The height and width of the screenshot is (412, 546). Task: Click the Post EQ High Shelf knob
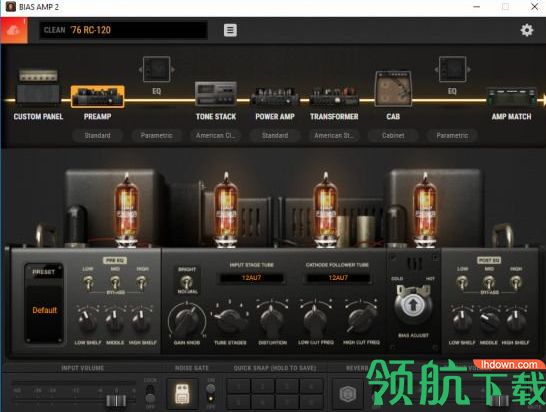pyautogui.click(x=515, y=320)
